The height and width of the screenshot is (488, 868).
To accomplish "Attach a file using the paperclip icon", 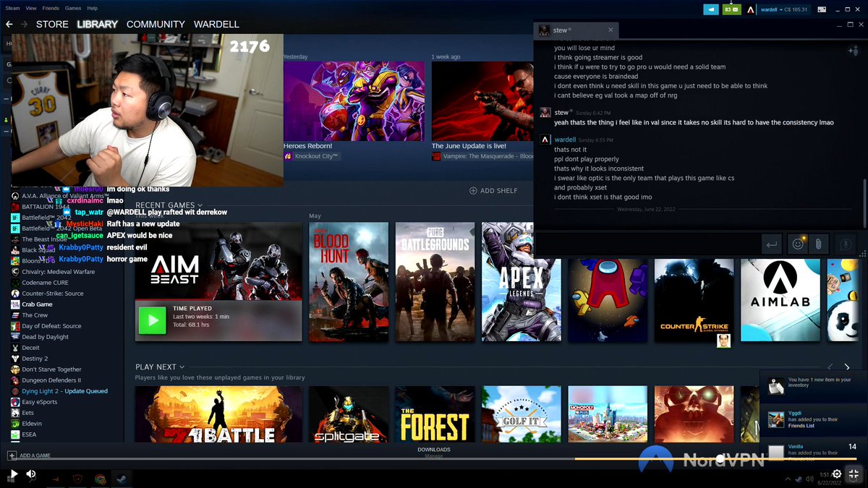I will pos(817,244).
